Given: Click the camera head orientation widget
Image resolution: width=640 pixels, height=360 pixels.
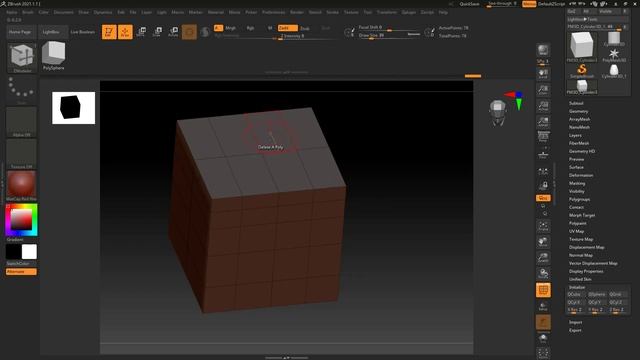Looking at the screenshot, I should pos(498,112).
